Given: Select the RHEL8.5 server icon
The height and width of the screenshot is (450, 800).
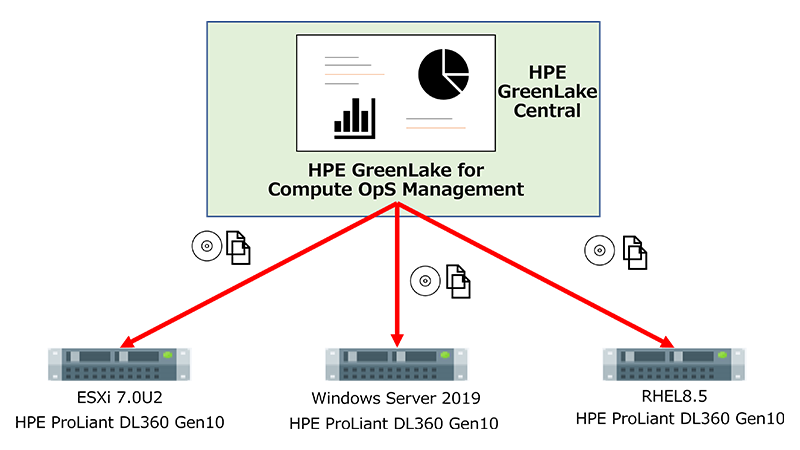Looking at the screenshot, I should pyautogui.click(x=674, y=364).
